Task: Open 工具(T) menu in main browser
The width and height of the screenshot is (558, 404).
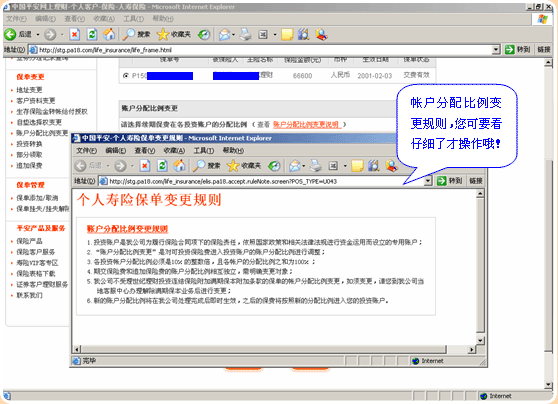Action: pyautogui.click(x=133, y=19)
